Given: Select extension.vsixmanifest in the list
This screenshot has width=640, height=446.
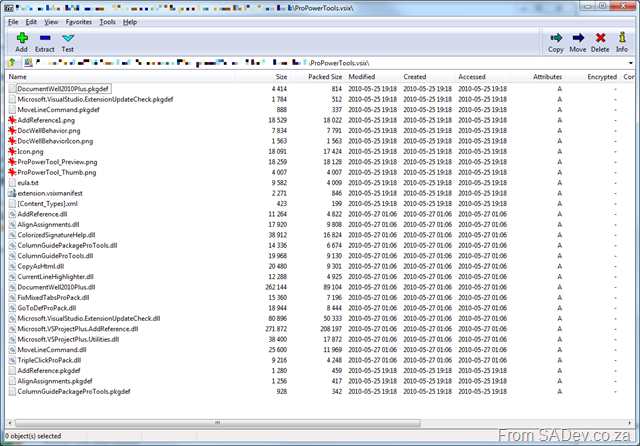Looking at the screenshot, I should coord(48,193).
